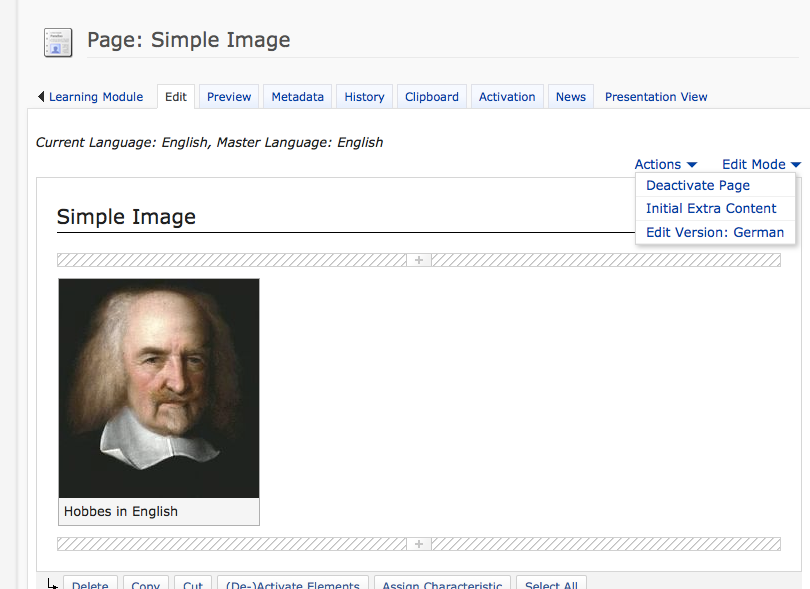810x589 pixels.
Task: Open Presentation View tab
Action: click(655, 97)
